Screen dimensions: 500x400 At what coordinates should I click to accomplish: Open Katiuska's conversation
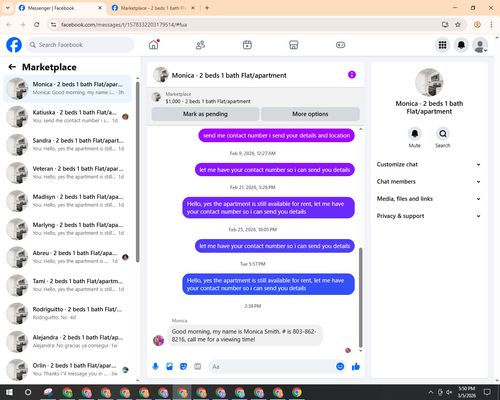point(67,117)
